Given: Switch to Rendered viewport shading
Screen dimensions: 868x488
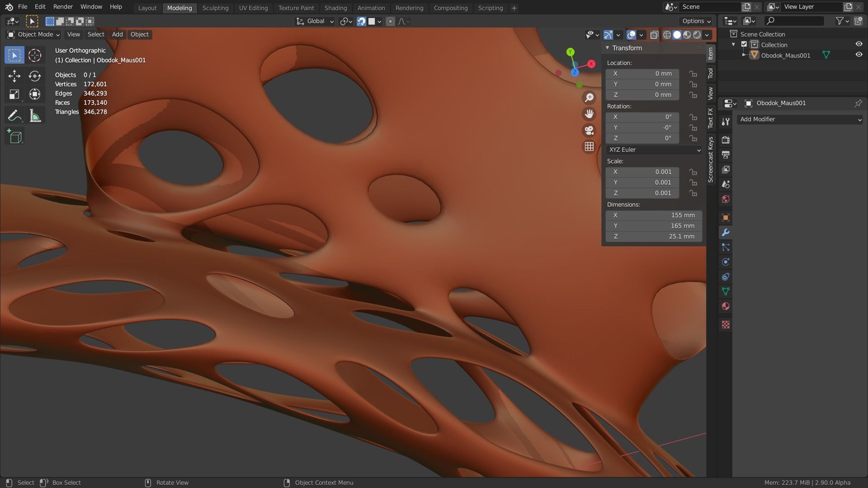Looking at the screenshot, I should click(697, 35).
